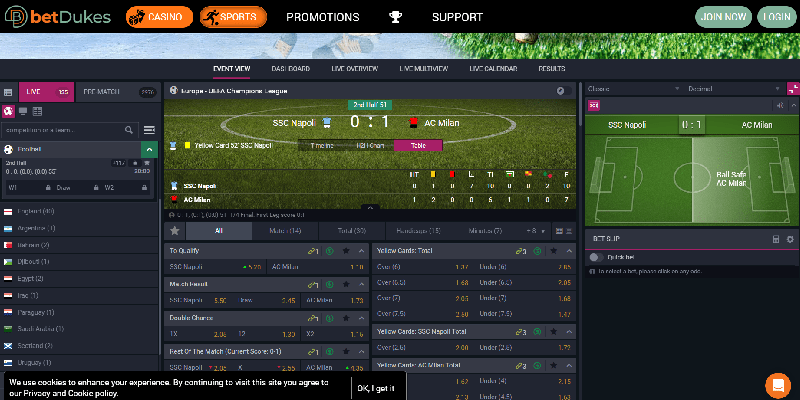Screen dimensions: 800x400
Task: Open the Decimal odds format dropdown
Action: click(x=734, y=89)
